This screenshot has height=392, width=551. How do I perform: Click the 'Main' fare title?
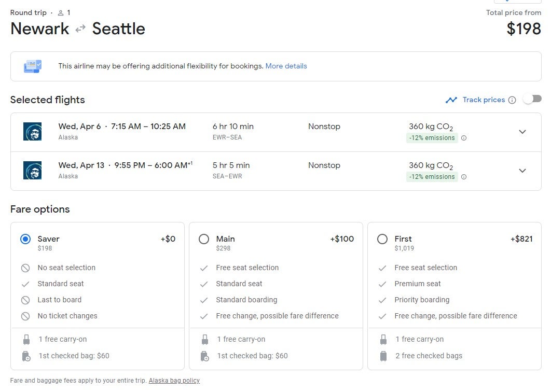(225, 239)
